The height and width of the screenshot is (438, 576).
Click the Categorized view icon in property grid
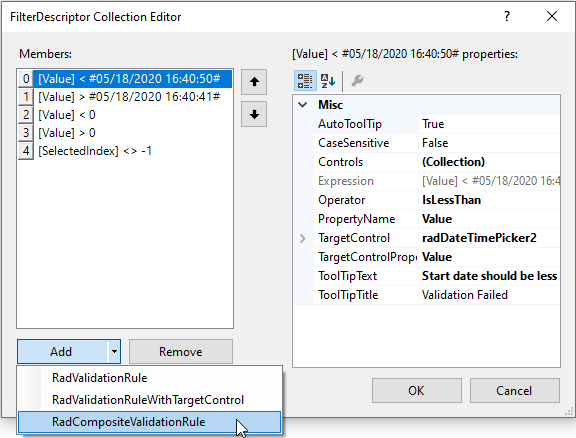(305, 80)
